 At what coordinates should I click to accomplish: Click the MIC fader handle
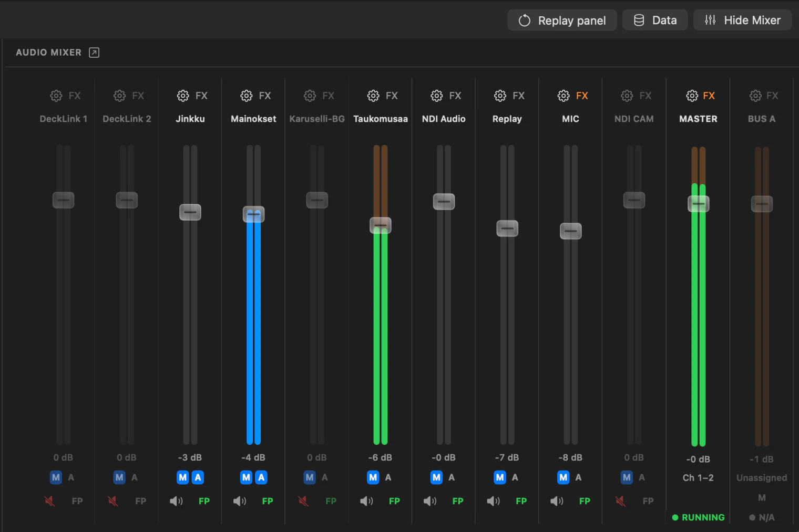(x=571, y=231)
